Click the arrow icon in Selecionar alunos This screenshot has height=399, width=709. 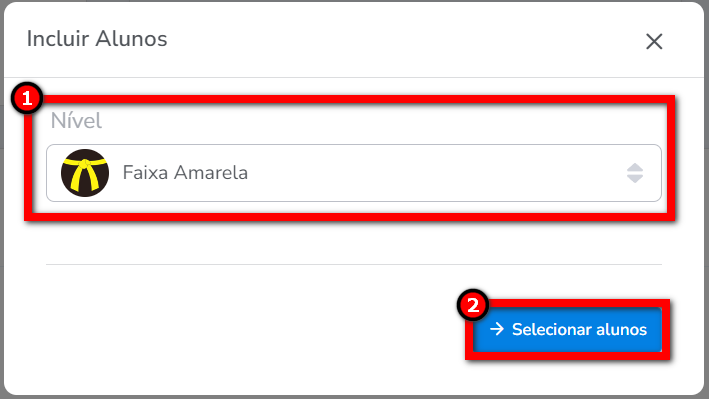(497, 329)
